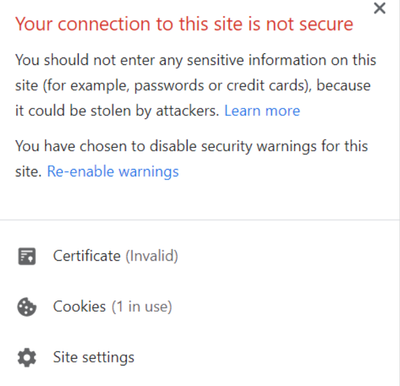Click the word Certificate in the list
This screenshot has width=400, height=386.
(x=87, y=256)
